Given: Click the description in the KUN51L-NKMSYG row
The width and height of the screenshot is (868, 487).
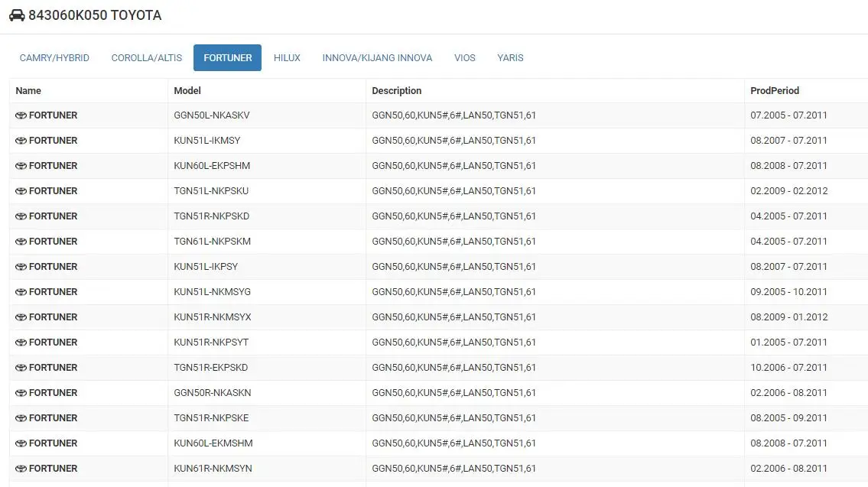Looking at the screenshot, I should tap(454, 291).
